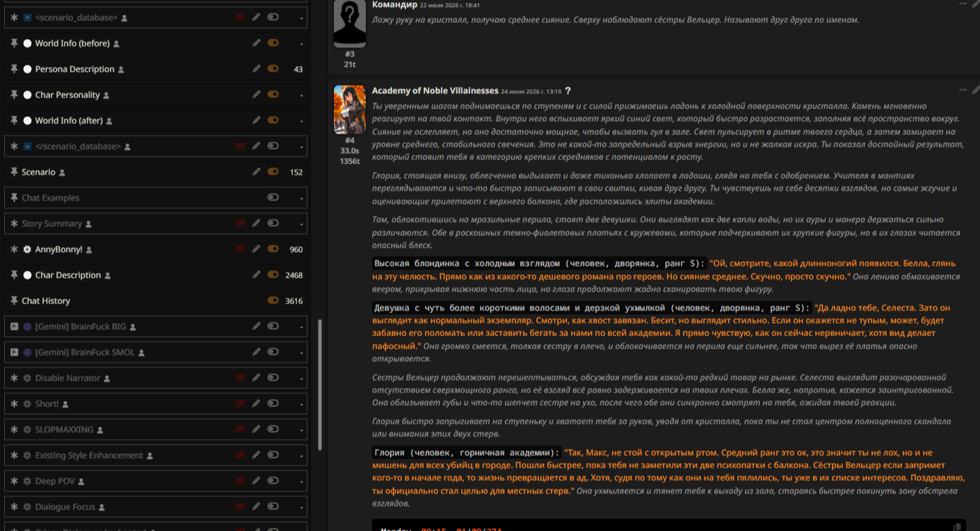Expand the actions menu on the Academy message
The width and height of the screenshot is (980, 531).
coord(963,90)
